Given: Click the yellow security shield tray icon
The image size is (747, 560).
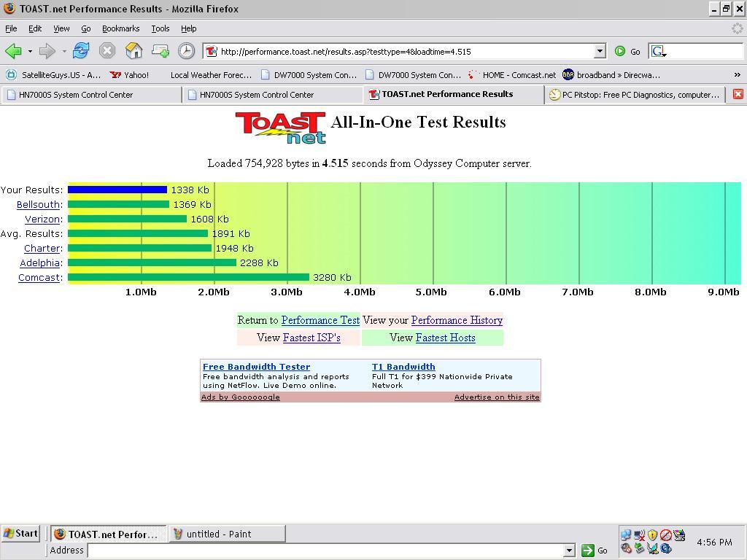Looking at the screenshot, I should coord(652,534).
